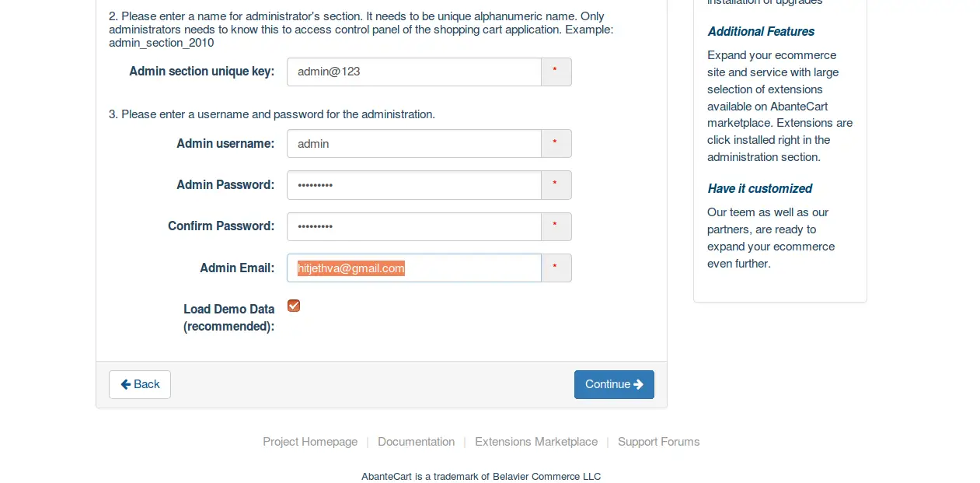Go back with the Back button
This screenshot has width=980, height=483.
tap(140, 384)
